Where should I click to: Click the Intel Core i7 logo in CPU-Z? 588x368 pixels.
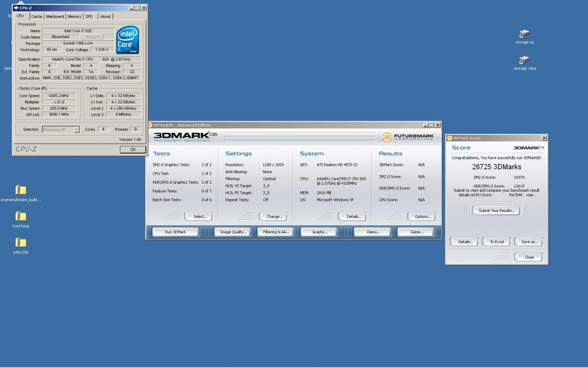(128, 40)
